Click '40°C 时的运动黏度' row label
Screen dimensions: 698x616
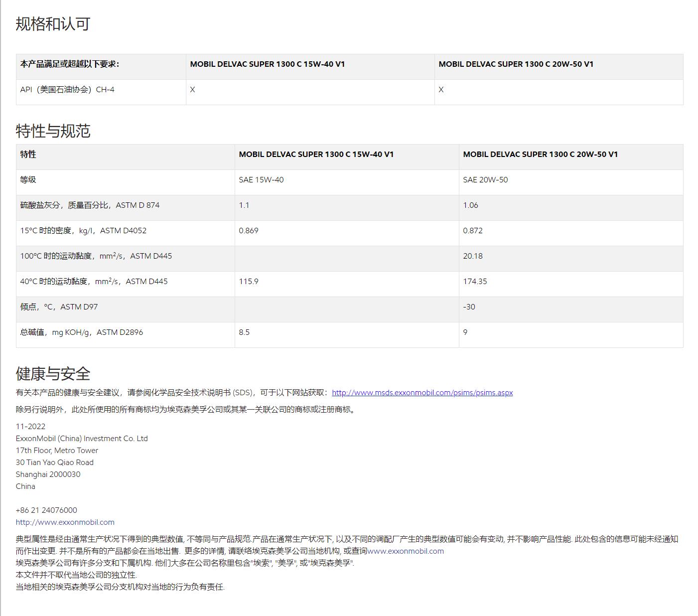(94, 282)
